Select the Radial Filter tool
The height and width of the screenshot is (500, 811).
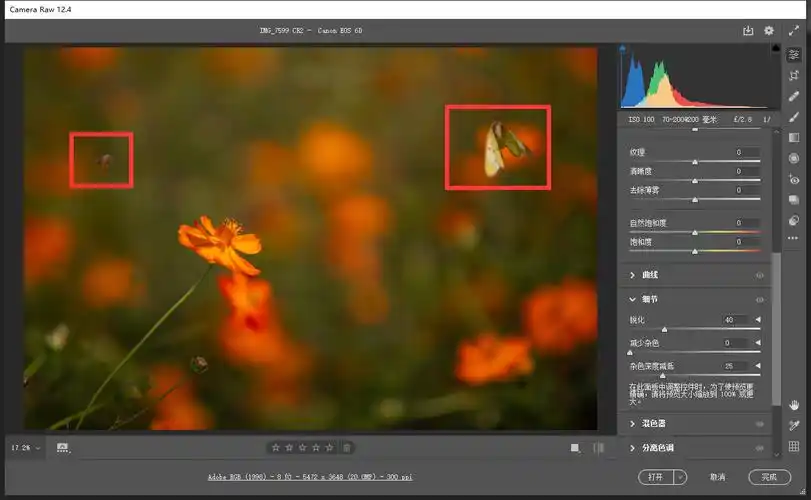(794, 158)
